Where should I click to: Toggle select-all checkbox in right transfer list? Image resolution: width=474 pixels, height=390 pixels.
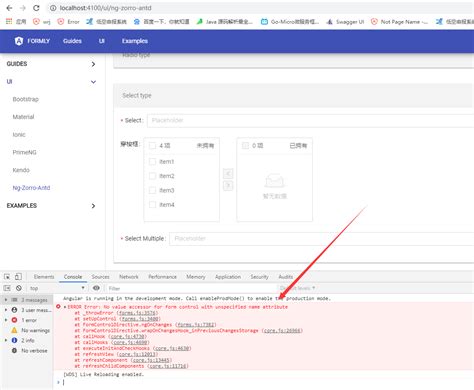tap(245, 146)
